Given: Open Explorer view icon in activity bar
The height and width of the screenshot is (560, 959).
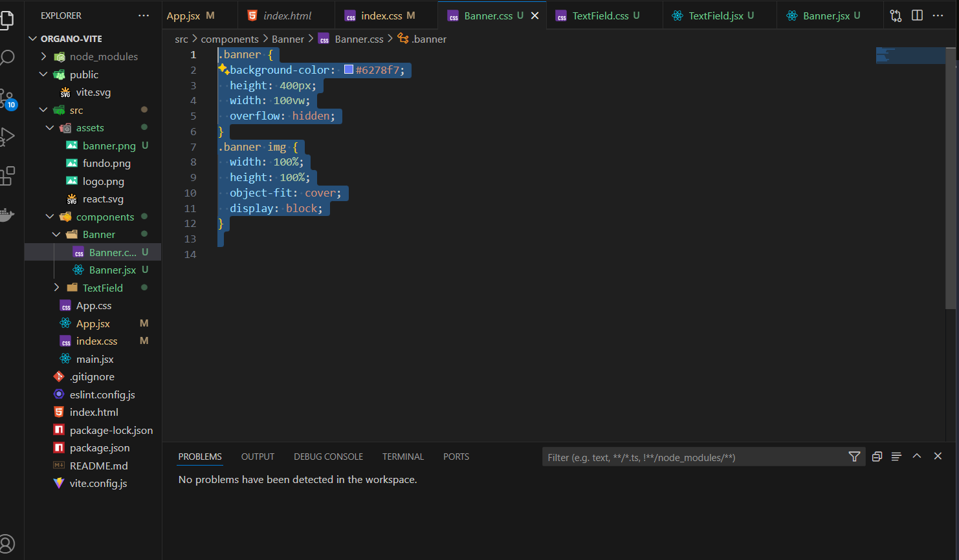Looking at the screenshot, I should 6,19.
